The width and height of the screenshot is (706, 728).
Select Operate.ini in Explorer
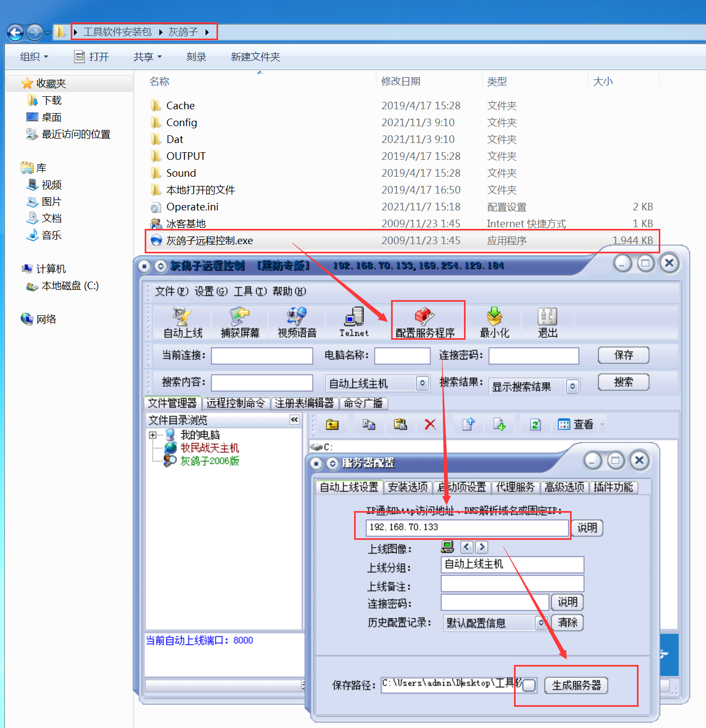[x=192, y=207]
